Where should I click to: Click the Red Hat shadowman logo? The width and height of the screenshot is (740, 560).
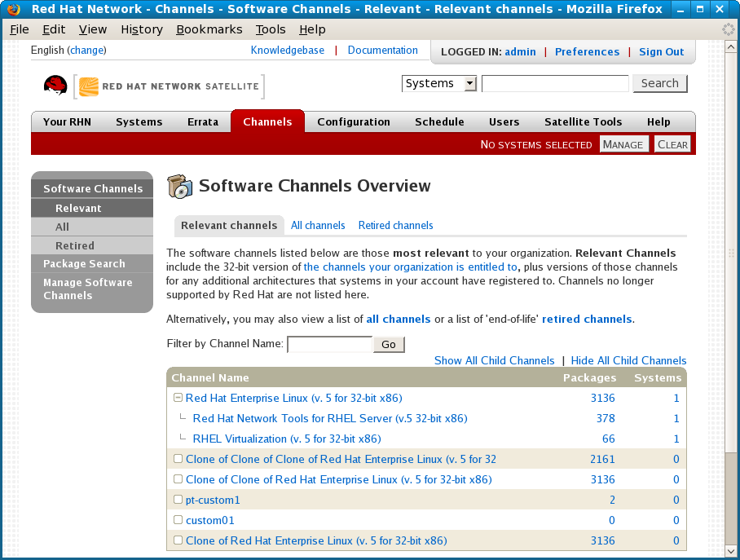[x=55, y=86]
